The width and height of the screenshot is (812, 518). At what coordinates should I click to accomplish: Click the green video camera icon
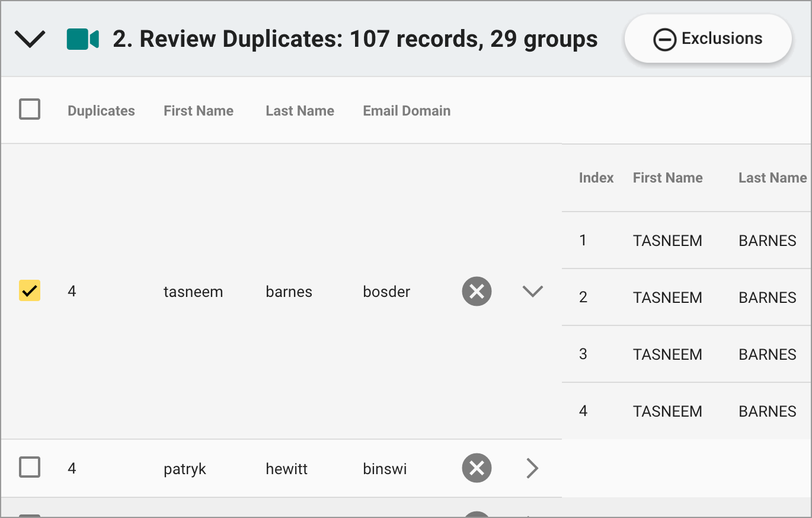(x=82, y=39)
